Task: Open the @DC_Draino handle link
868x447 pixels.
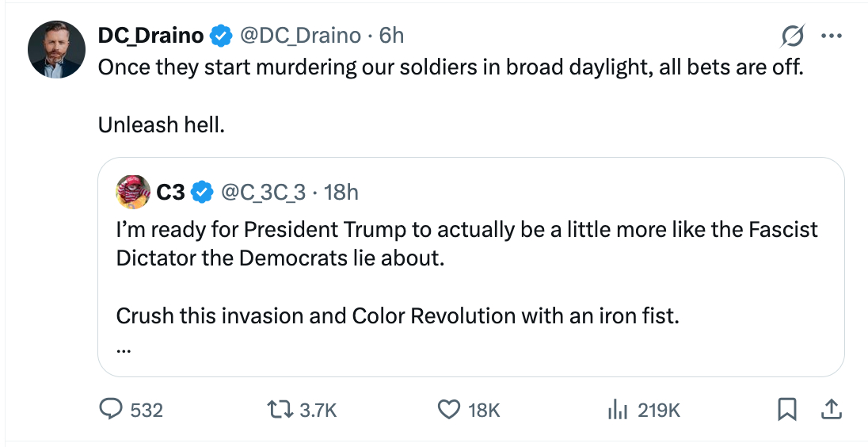Action: click(x=300, y=36)
